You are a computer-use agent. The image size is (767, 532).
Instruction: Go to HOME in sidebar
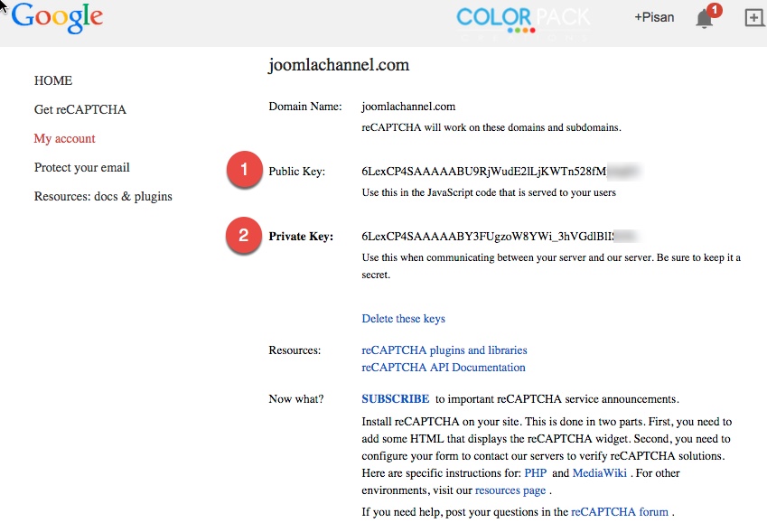click(52, 80)
